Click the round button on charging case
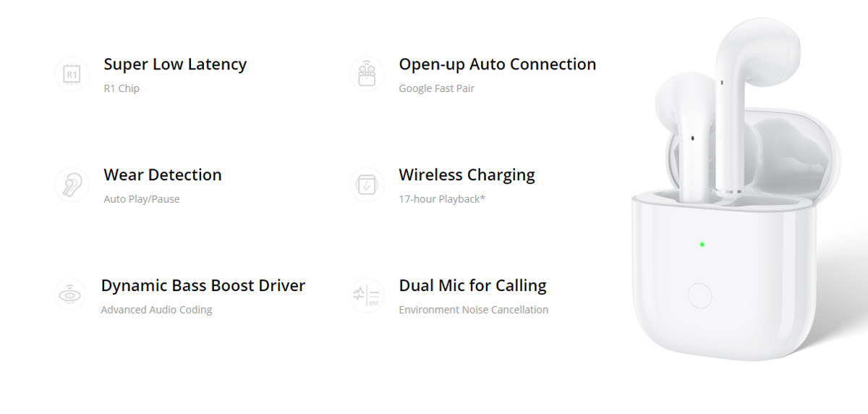This screenshot has width=868, height=414. coord(699,296)
